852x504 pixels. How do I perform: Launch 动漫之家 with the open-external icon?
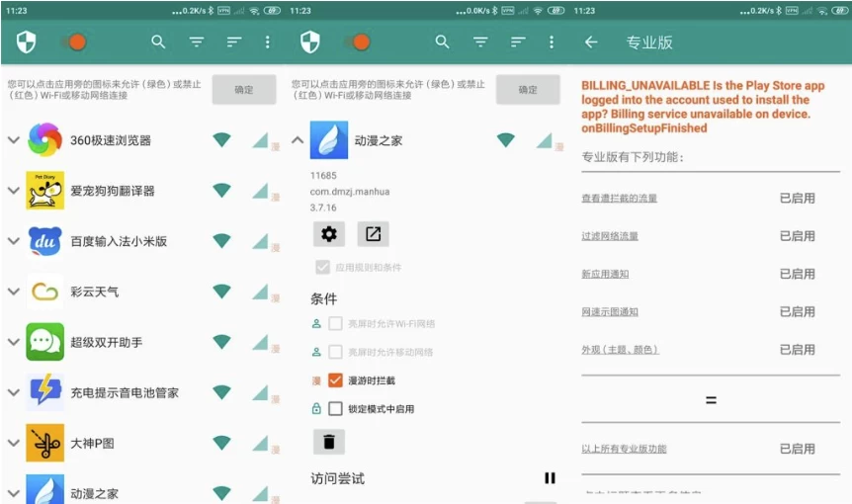[373, 234]
